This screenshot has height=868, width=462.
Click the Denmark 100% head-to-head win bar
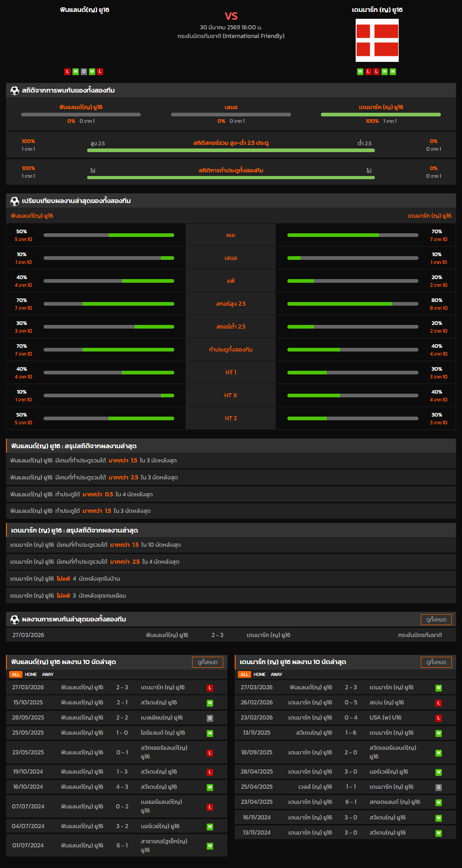(380, 115)
